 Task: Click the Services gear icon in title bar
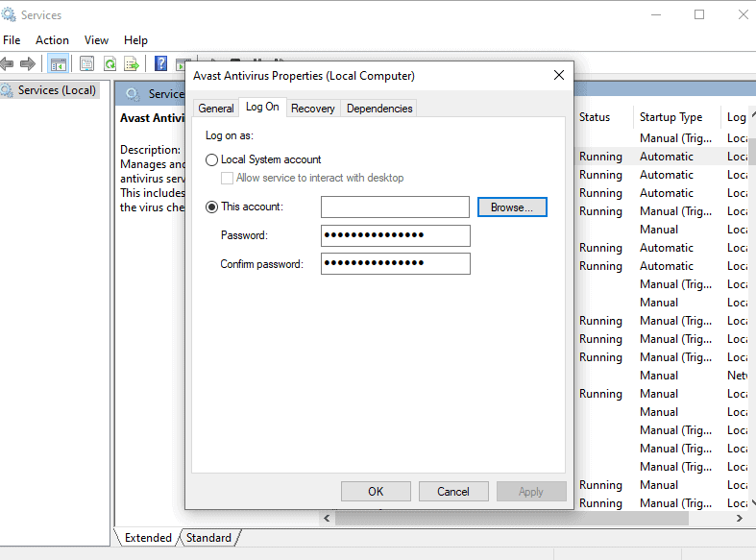coord(9,15)
